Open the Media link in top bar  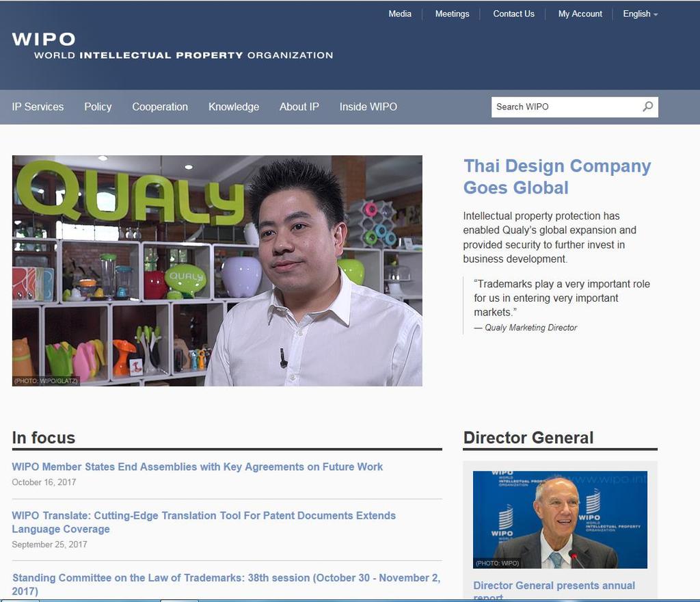point(399,14)
